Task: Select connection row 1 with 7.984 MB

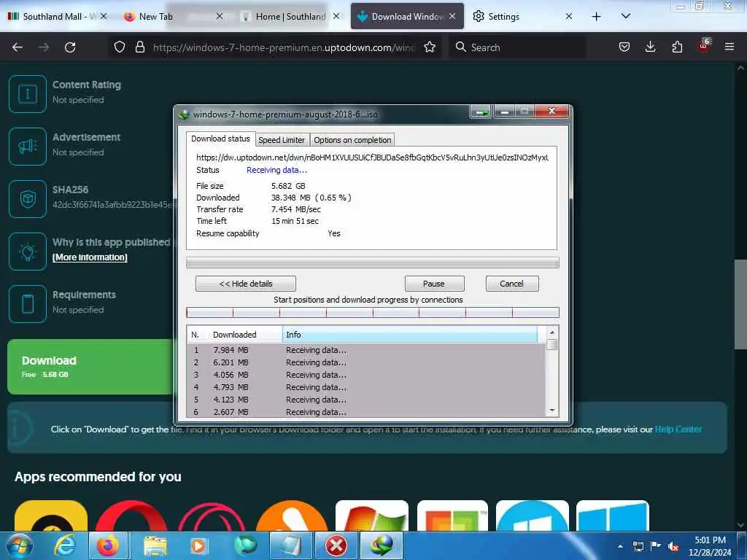Action: (366, 350)
